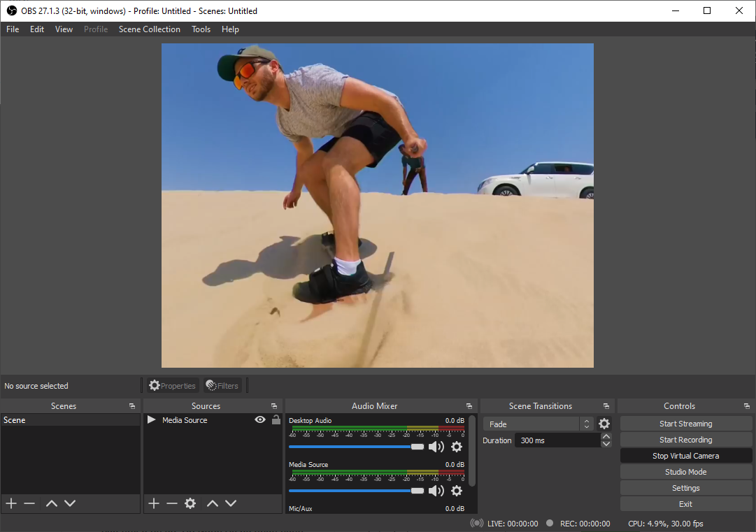Screen dimensions: 756x532
Task: Open transition properties gear icon
Action: [x=604, y=424]
